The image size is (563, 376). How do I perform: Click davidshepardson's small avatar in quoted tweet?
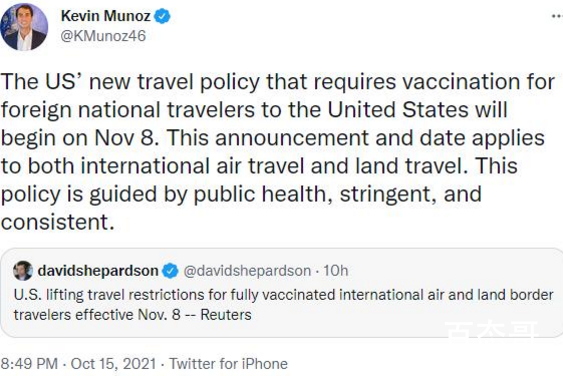[x=23, y=271]
